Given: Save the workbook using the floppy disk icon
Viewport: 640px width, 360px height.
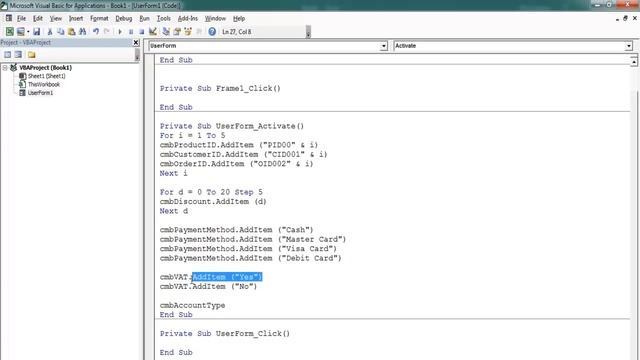Looking at the screenshot, I should click(x=36, y=31).
